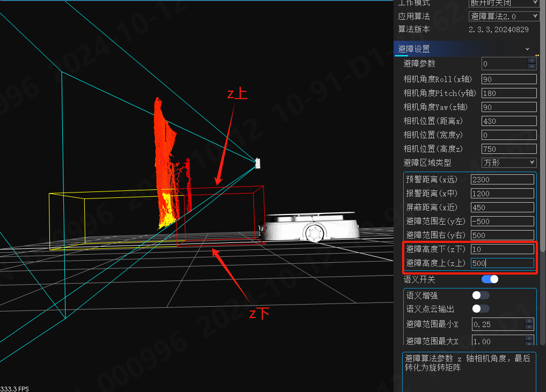This screenshot has height=392, width=546.
Task: Click the 333.3 FPS readout
Action: (x=14, y=389)
